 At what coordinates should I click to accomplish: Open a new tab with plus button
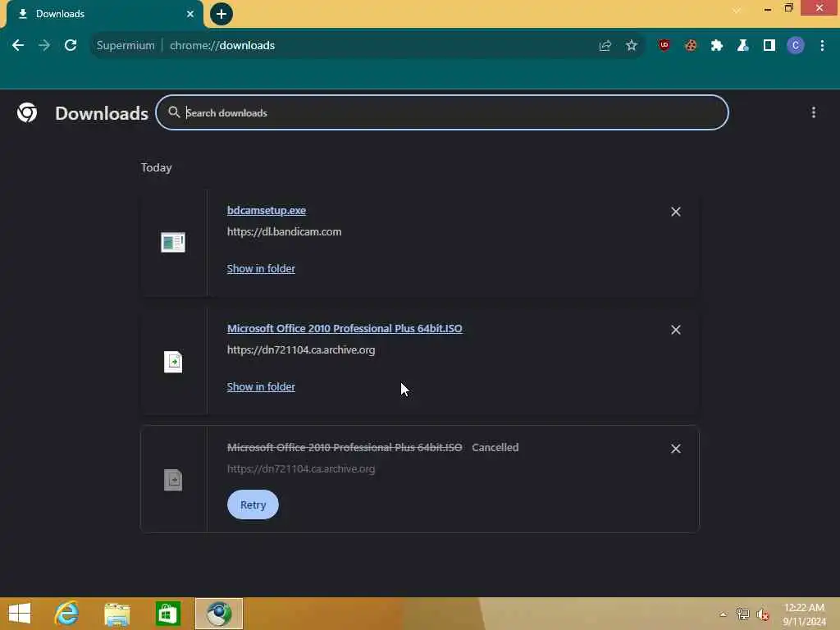point(221,14)
